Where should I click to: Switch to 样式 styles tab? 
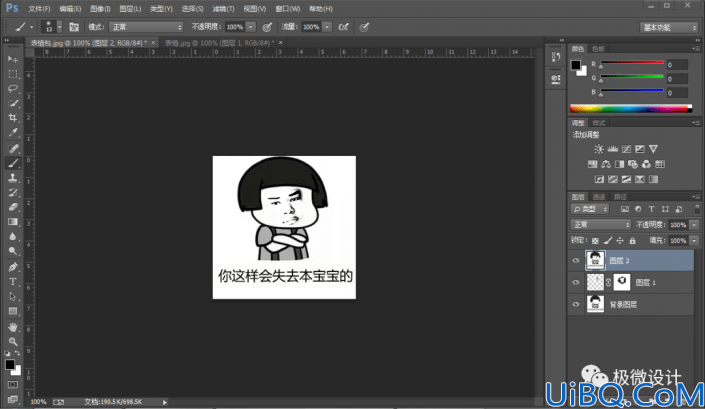point(598,123)
